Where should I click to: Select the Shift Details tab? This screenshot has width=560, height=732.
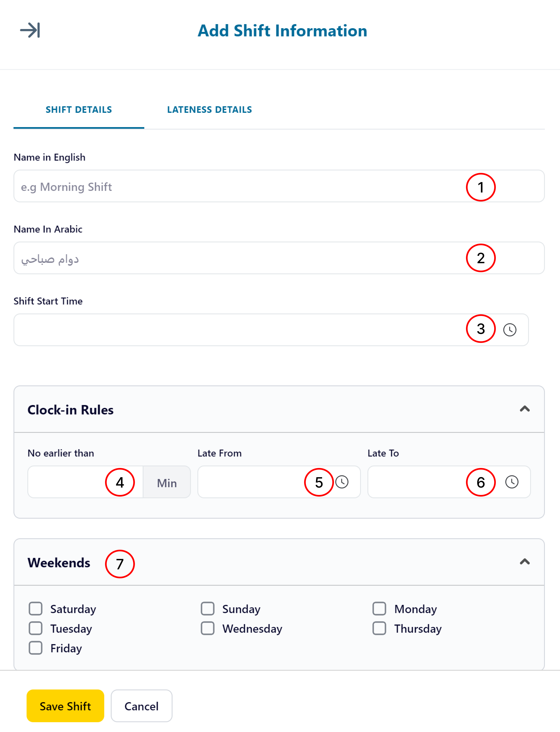pyautogui.click(x=79, y=110)
